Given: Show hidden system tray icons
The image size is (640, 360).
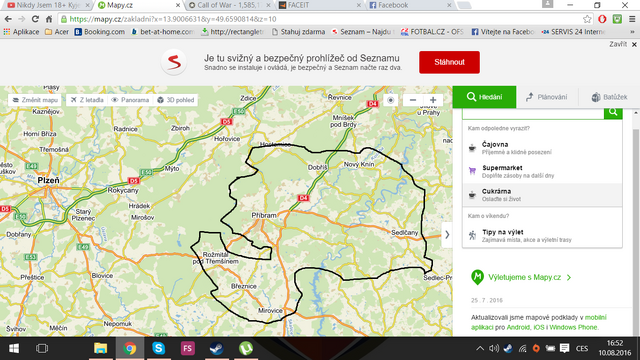Looking at the screenshot, I should [x=480, y=348].
